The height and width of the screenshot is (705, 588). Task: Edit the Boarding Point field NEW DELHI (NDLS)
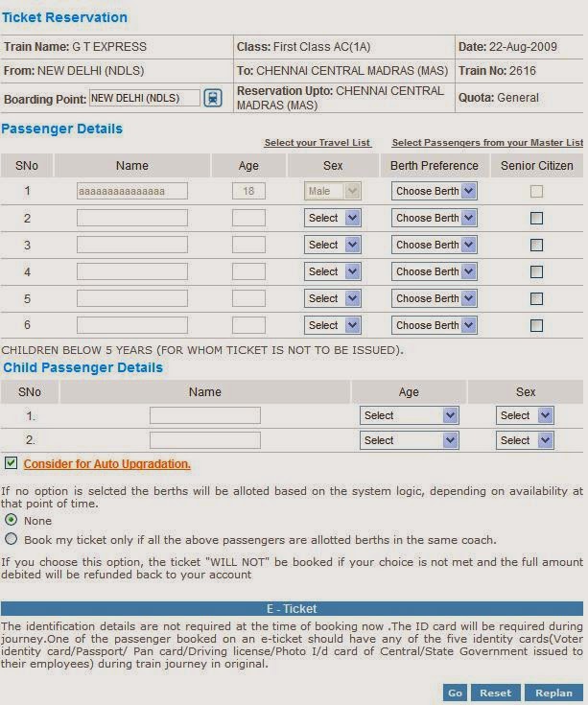click(145, 98)
